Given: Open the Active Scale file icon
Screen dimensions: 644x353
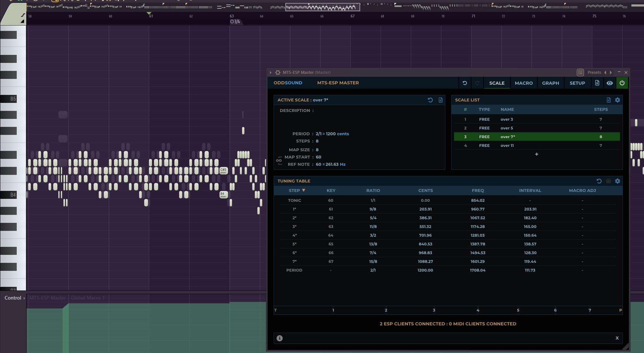Looking at the screenshot, I should tap(441, 100).
